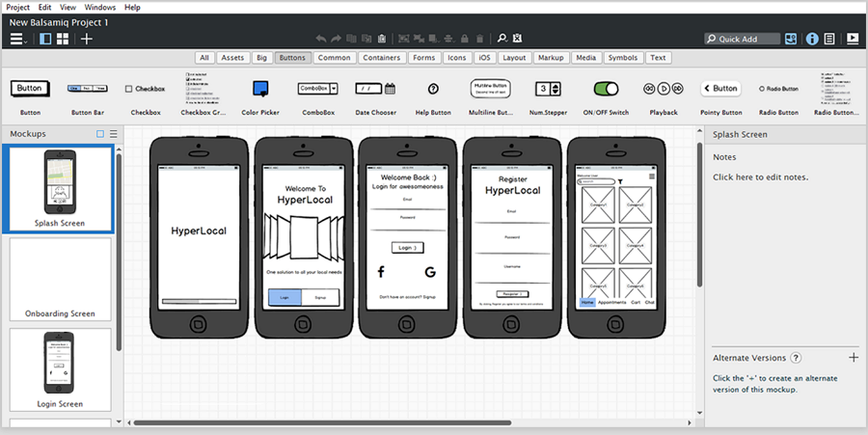Switch to grid thumbnail view icon
This screenshot has width=868, height=435.
63,39
